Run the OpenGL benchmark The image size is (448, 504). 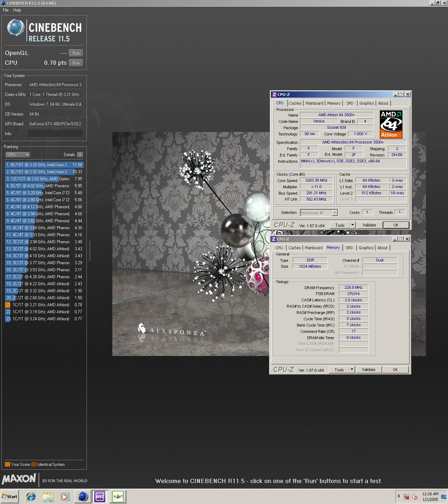(76, 53)
